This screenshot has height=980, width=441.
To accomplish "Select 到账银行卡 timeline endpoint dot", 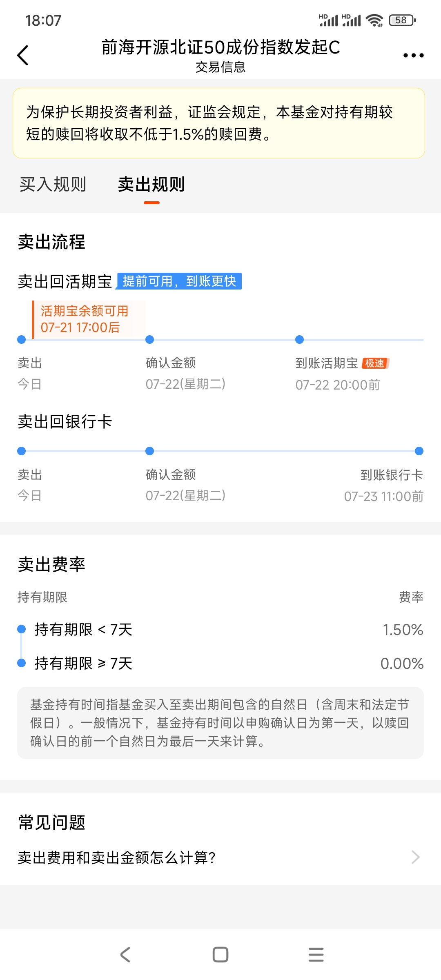I will pos(419,451).
